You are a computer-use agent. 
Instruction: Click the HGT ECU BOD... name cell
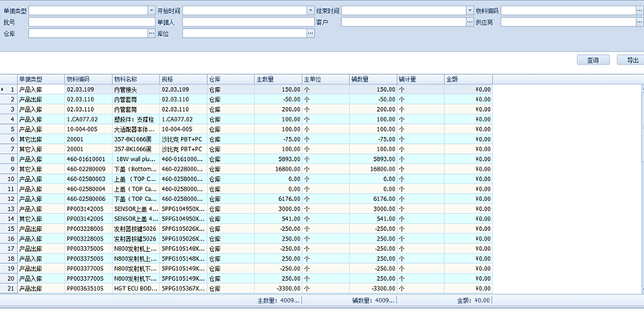click(x=136, y=289)
